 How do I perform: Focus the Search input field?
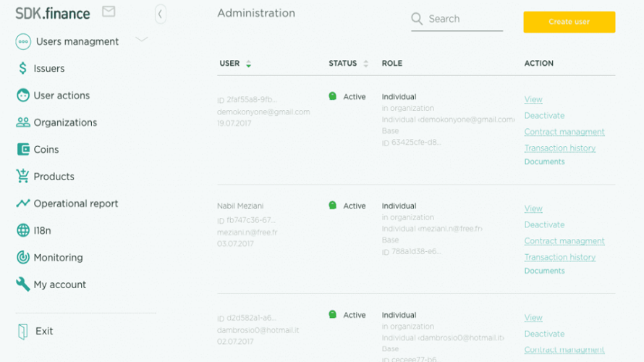tap(457, 19)
